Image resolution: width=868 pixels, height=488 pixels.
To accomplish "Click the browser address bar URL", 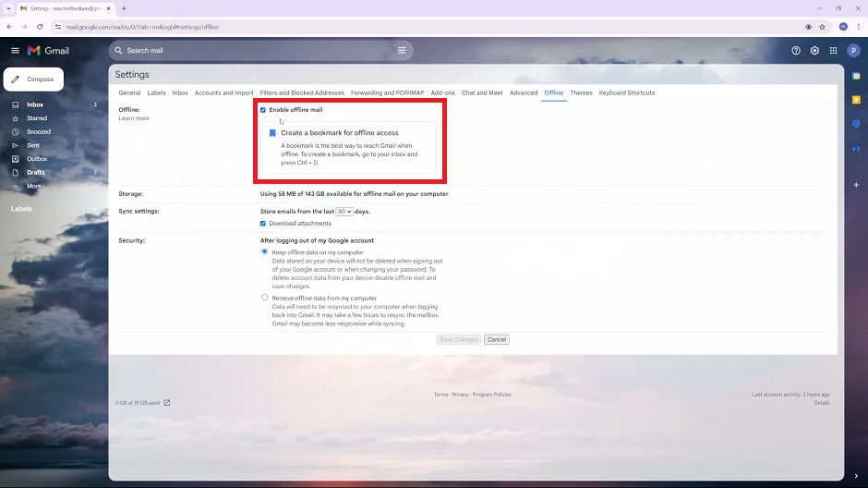I will click(x=142, y=27).
